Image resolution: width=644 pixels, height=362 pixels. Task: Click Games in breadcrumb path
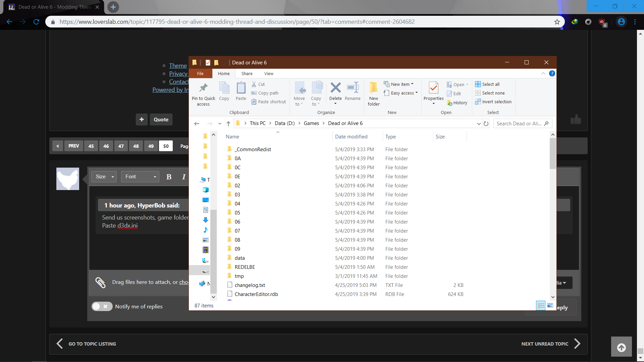pyautogui.click(x=311, y=123)
